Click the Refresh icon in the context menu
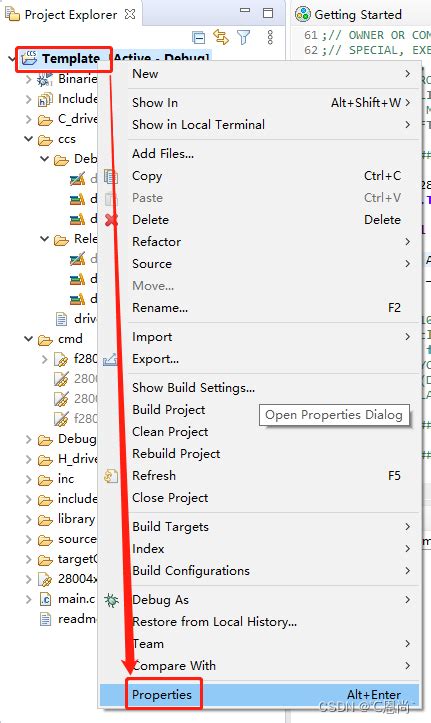The height and width of the screenshot is (723, 431). [111, 476]
